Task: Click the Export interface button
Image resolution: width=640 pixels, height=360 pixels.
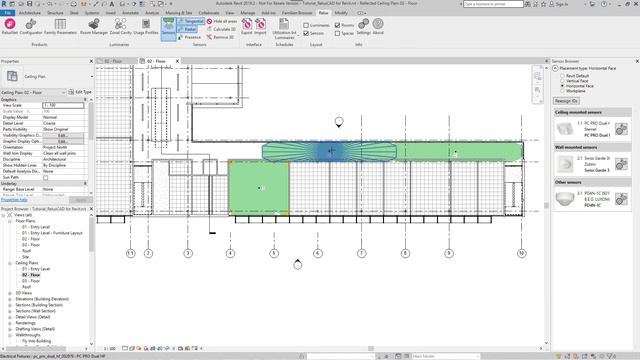Action: click(x=247, y=26)
